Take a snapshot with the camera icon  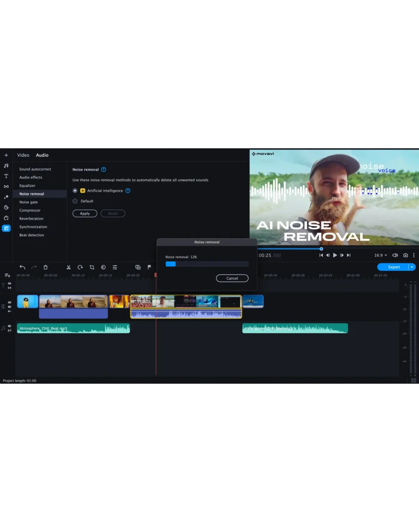pyautogui.click(x=405, y=255)
